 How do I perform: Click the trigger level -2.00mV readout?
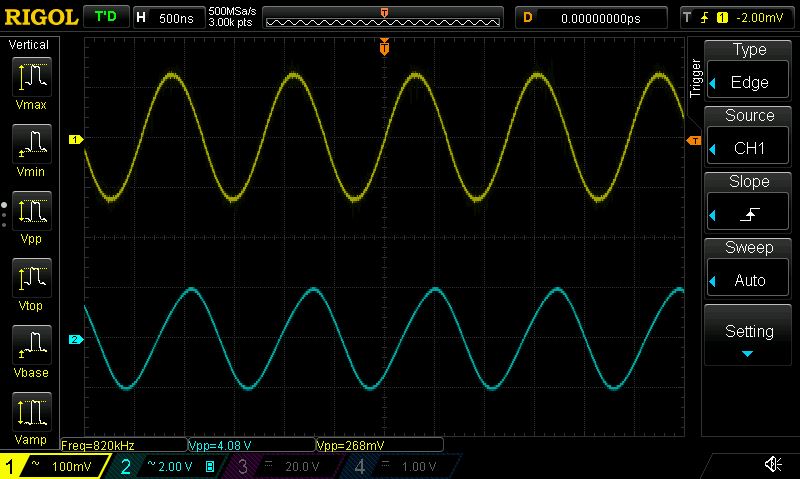[x=760, y=18]
